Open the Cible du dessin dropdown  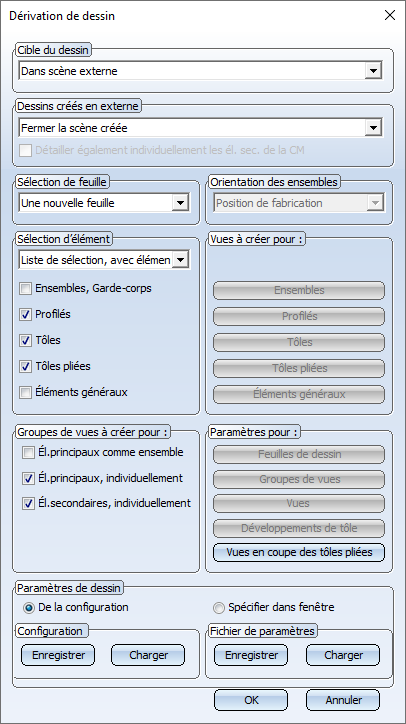(200, 71)
